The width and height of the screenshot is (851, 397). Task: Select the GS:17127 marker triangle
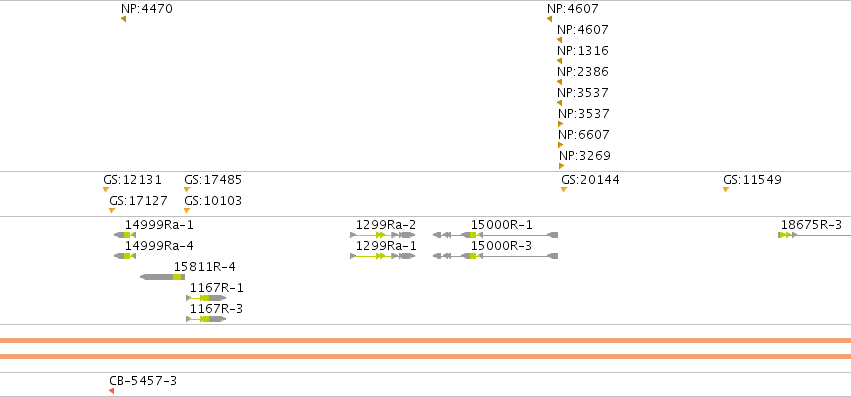[112, 211]
